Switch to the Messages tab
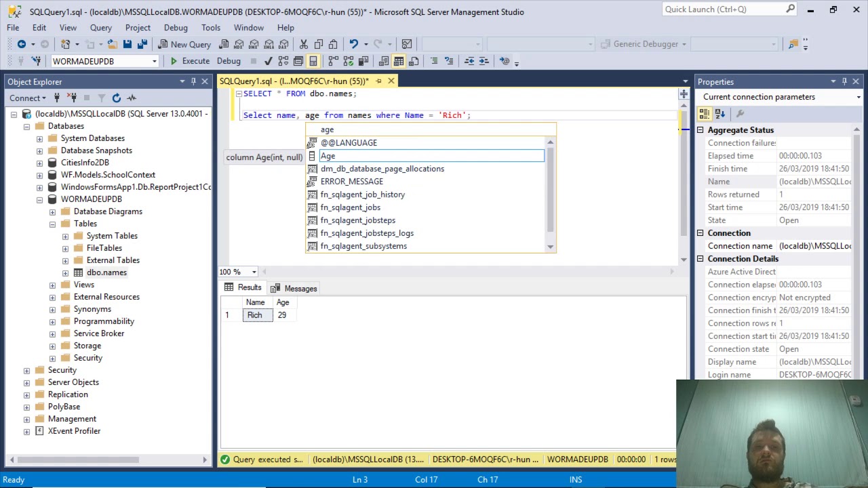 click(x=294, y=289)
